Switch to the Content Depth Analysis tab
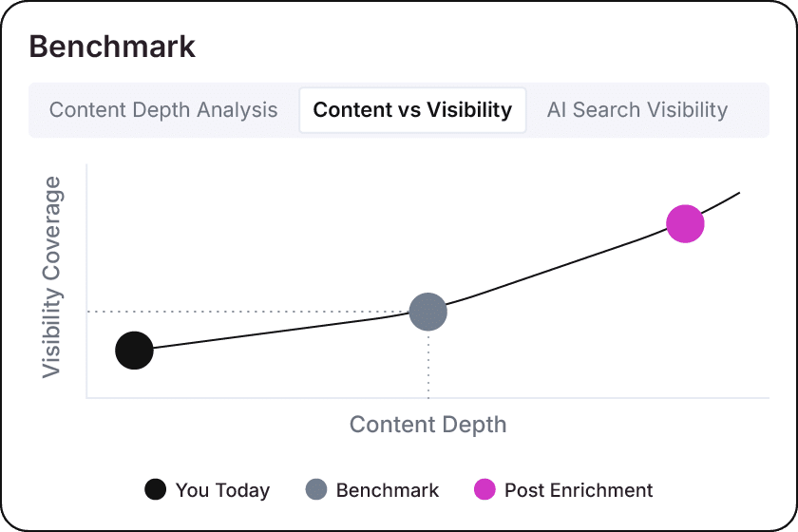 163,110
